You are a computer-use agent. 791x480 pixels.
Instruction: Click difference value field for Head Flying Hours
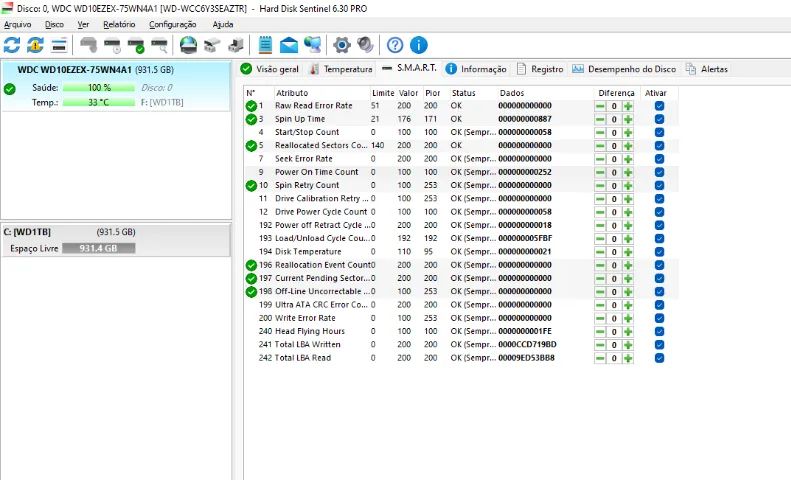(x=614, y=332)
